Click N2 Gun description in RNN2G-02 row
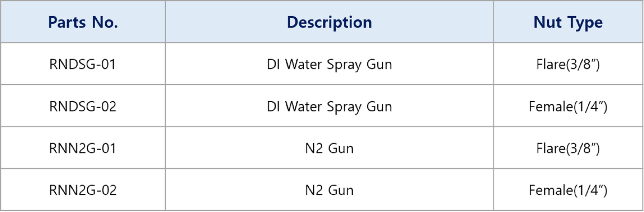Screen dimensions: 644x212 point(329,190)
